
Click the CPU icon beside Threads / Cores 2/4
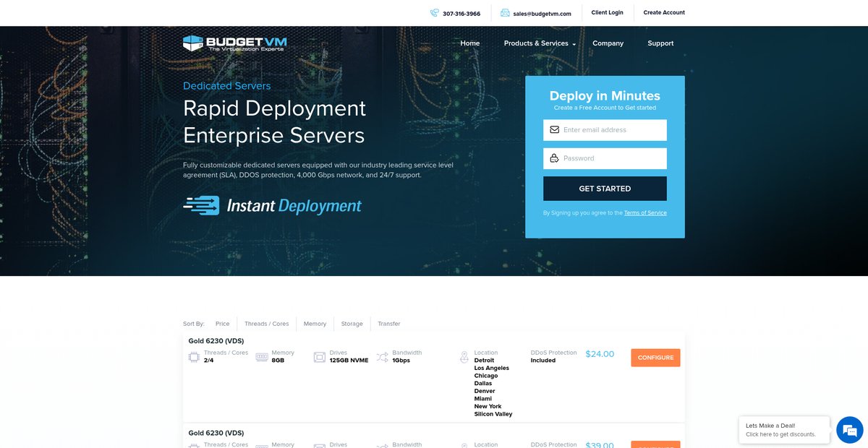pos(194,357)
